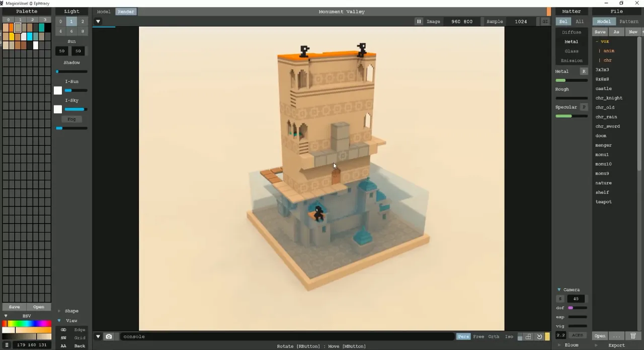Open the dropdown arrow left of console
Viewport: 644px width, 350px height.
[98, 336]
